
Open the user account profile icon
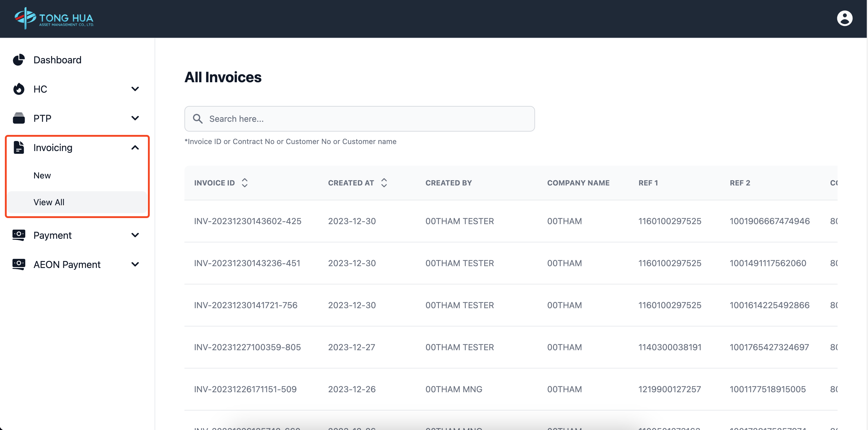[x=844, y=18]
